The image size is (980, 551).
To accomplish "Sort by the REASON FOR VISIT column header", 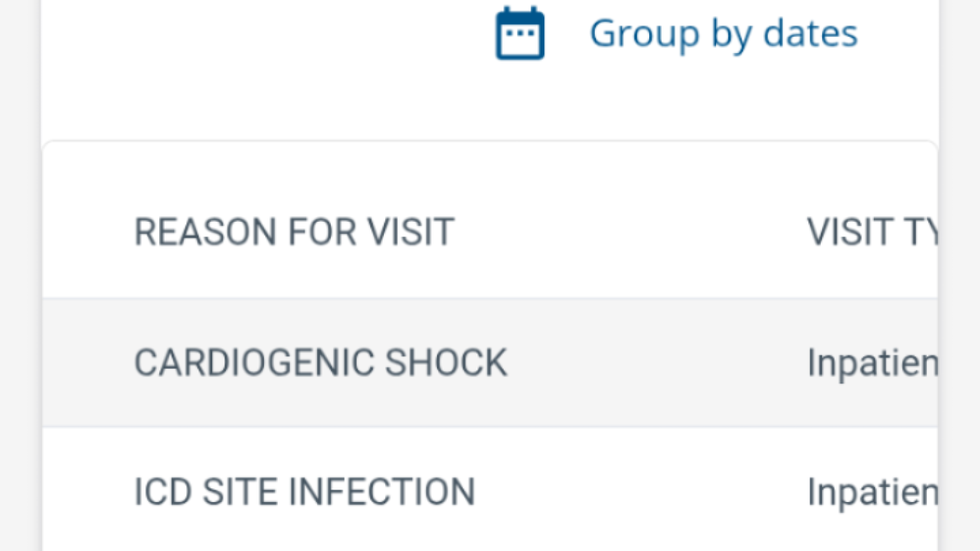I will click(x=294, y=231).
